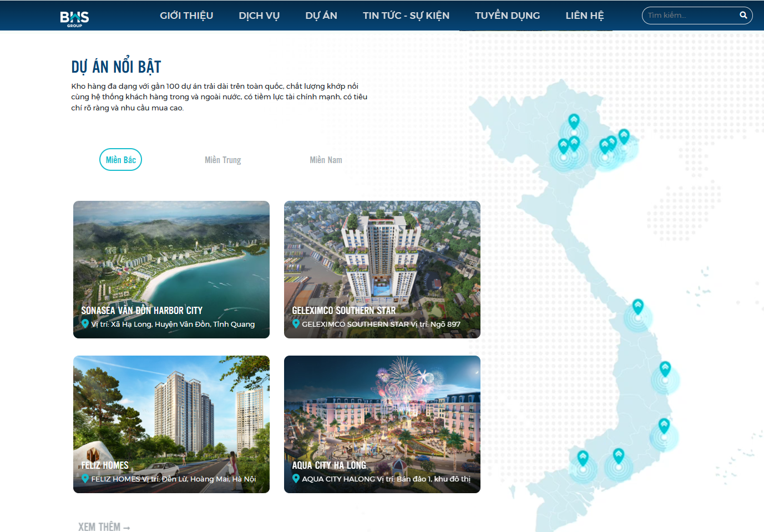Screen dimensions: 764x532
Task: Select the Miền Bắc region tab
Action: [120, 160]
